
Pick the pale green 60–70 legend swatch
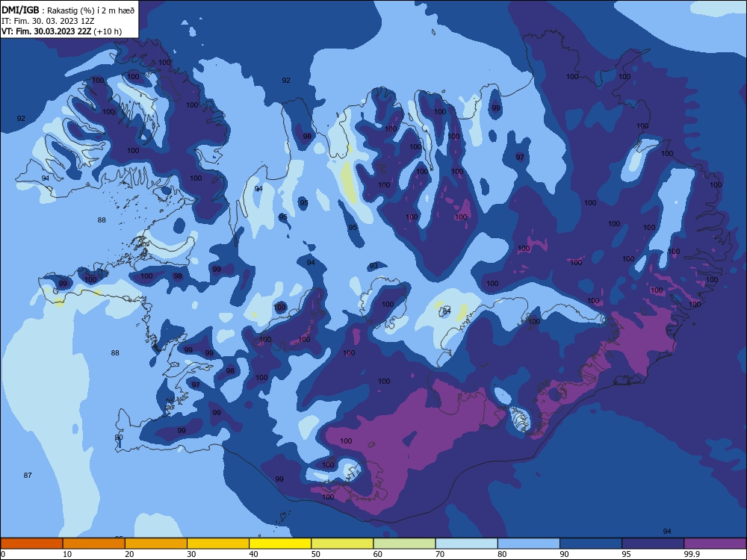coord(404,544)
